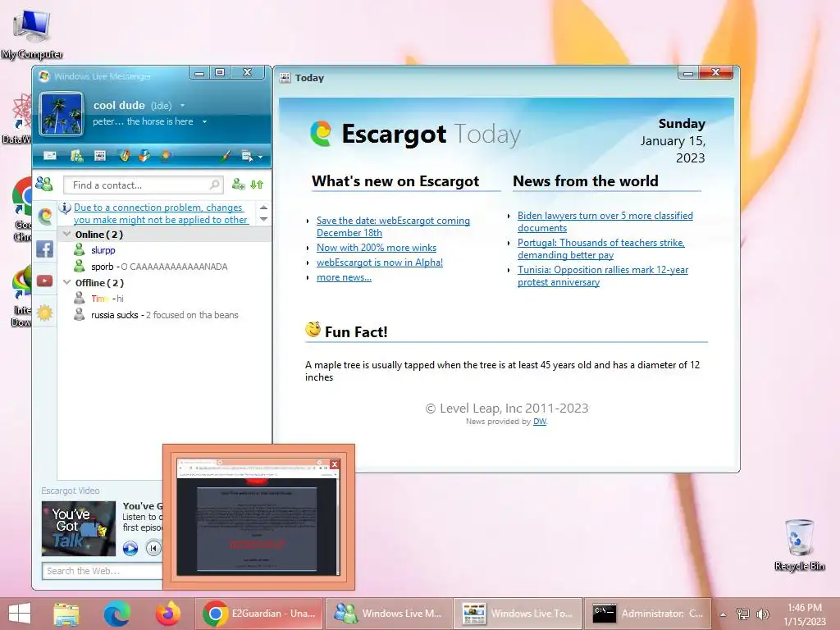
Task: Select the Escargot tab in Messenger sidebar
Action: click(45, 216)
